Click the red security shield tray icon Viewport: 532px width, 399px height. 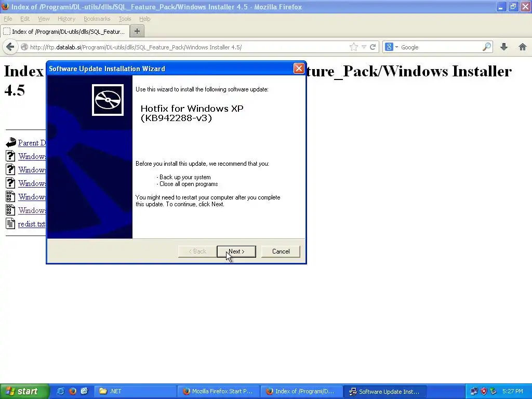[484, 391]
